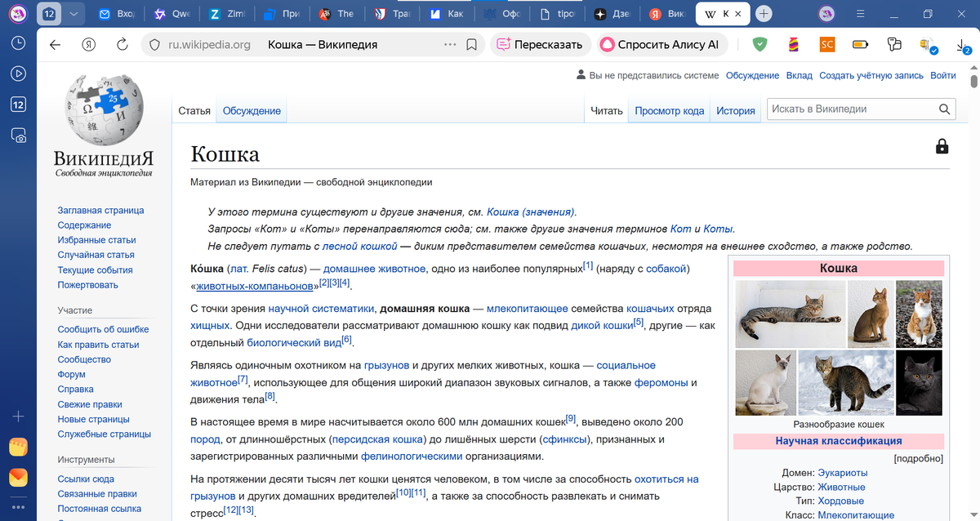Switch to the 'Zim' tab
Screen dimensions: 980x521
pos(228,14)
